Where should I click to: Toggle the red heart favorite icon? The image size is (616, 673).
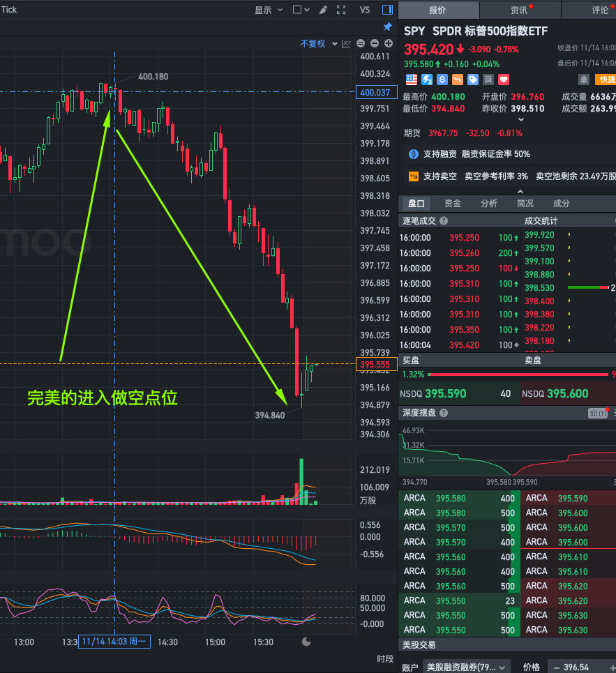(504, 80)
